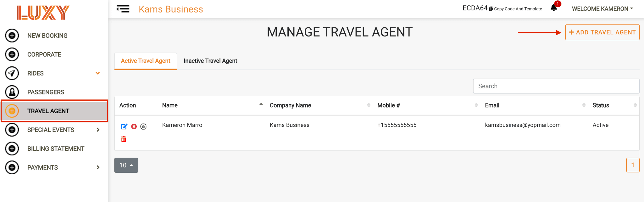644x202 pixels.
Task: Click the LUXY logo
Action: tap(43, 13)
